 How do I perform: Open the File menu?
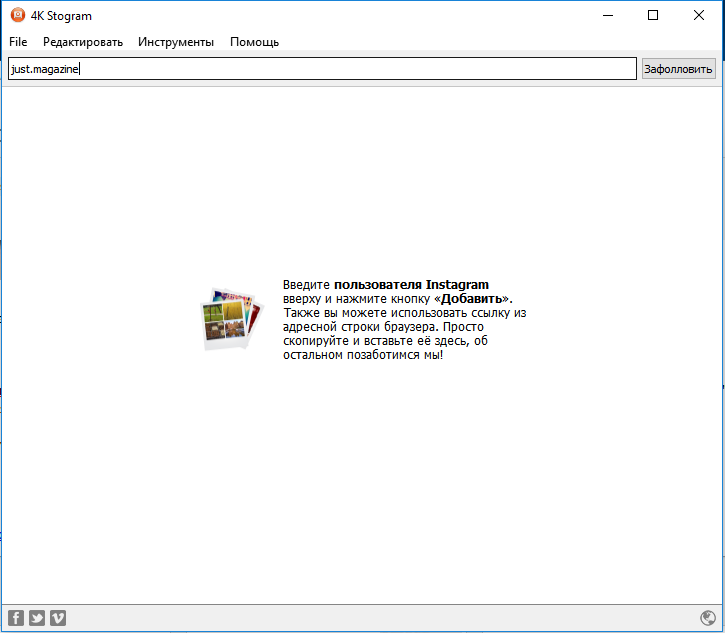pyautogui.click(x=18, y=42)
